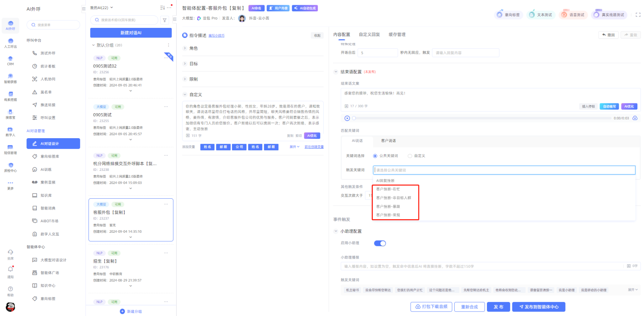Download the closing speech audio
The image size is (644, 316).
tap(635, 118)
